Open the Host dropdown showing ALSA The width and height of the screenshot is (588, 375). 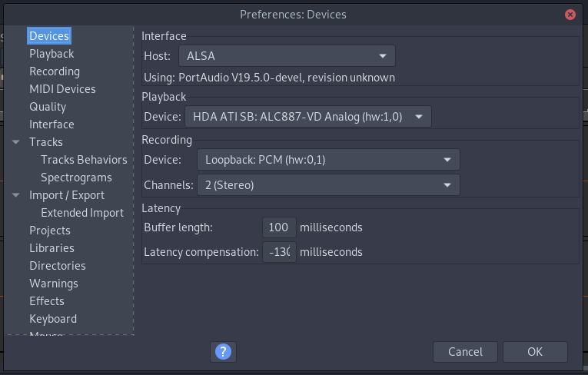[287, 56]
